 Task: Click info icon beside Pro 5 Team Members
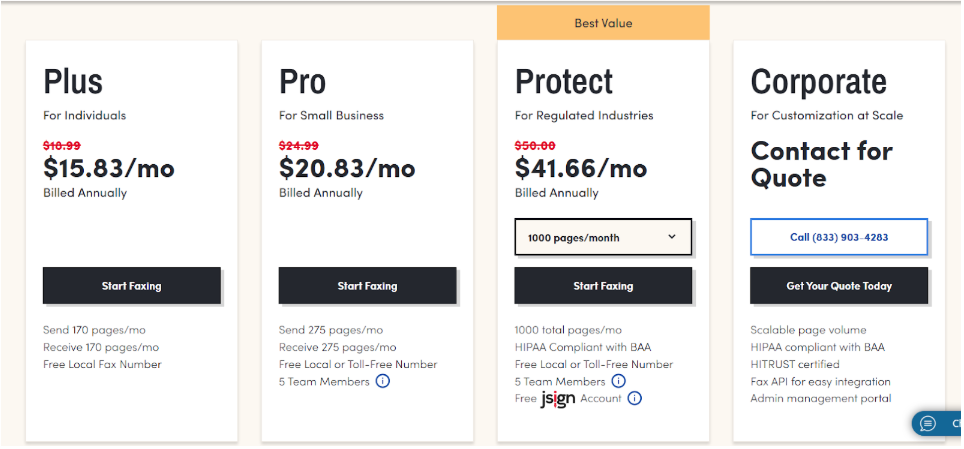382,381
